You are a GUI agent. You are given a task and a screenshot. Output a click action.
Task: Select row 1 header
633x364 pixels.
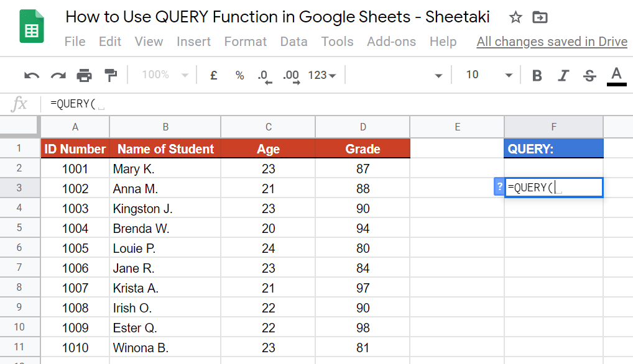pyautogui.click(x=20, y=148)
